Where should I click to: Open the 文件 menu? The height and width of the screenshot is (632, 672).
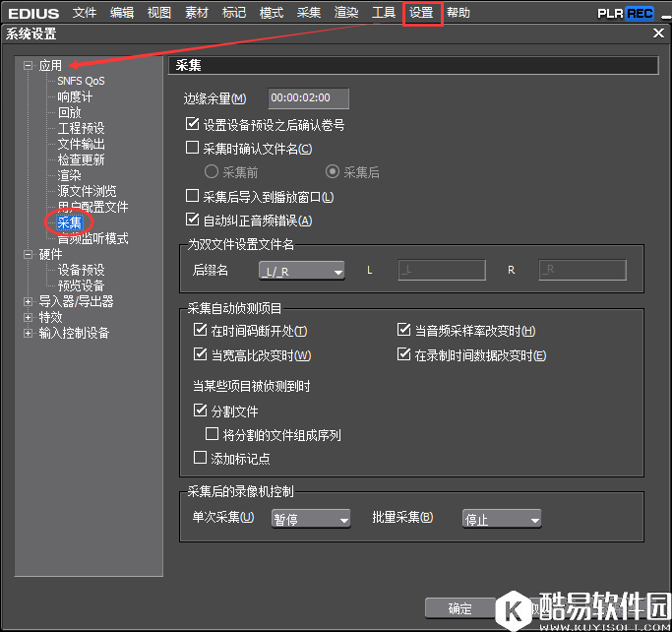click(x=85, y=13)
